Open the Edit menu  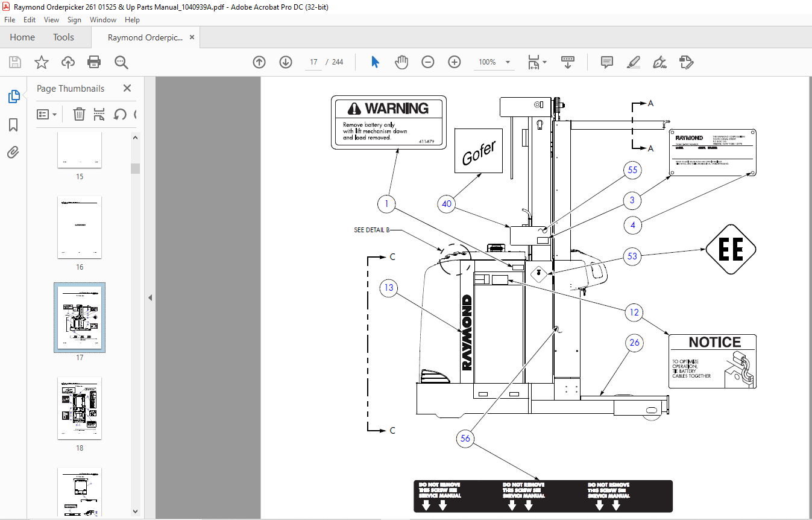30,20
